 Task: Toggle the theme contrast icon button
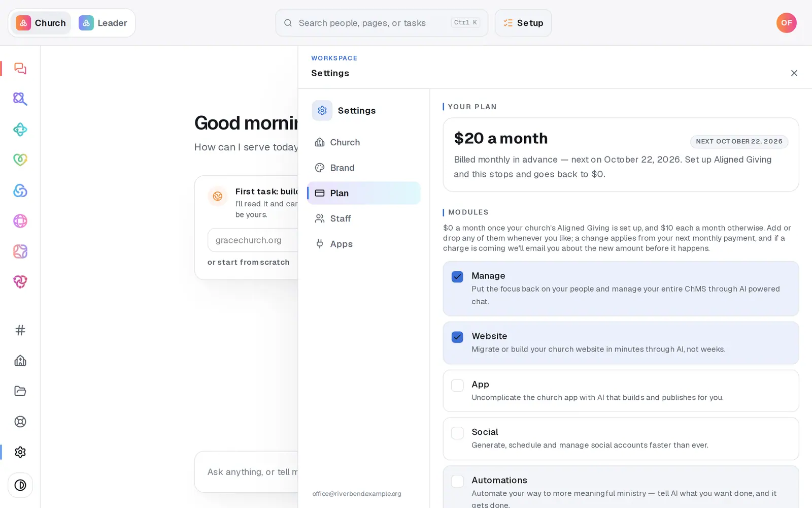(20, 485)
